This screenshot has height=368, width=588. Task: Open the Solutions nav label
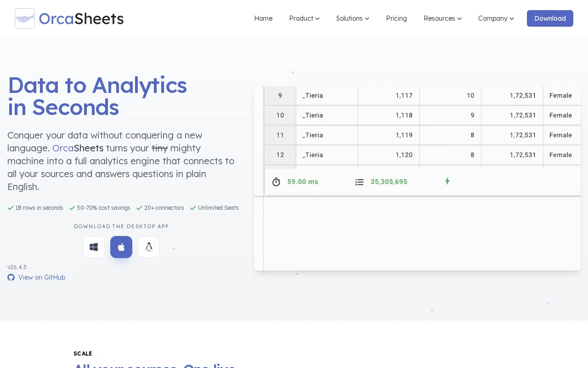click(x=350, y=18)
